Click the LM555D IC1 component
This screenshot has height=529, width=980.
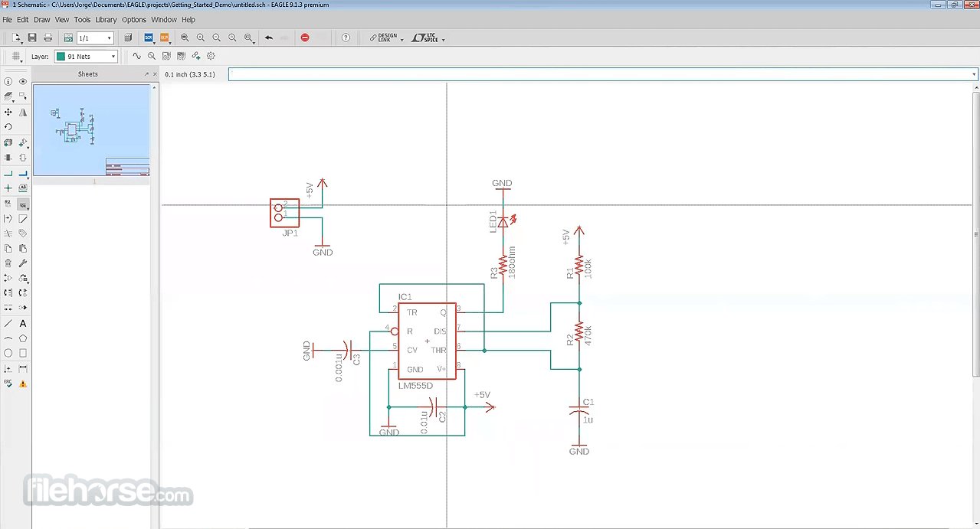427,341
